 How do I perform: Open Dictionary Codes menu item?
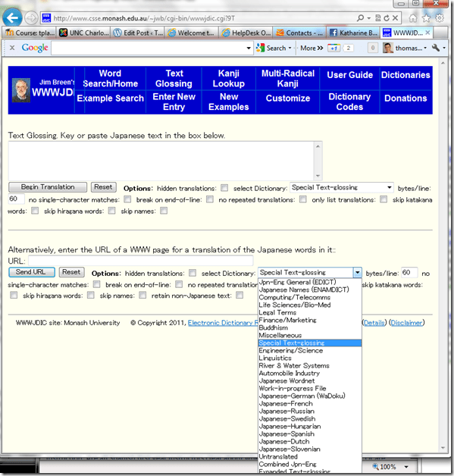[x=349, y=102]
